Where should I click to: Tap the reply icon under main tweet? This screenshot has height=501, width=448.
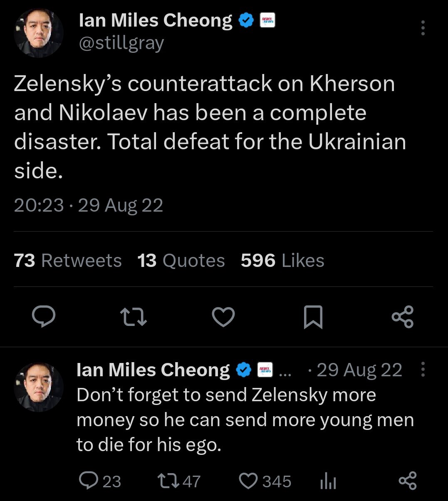44,317
